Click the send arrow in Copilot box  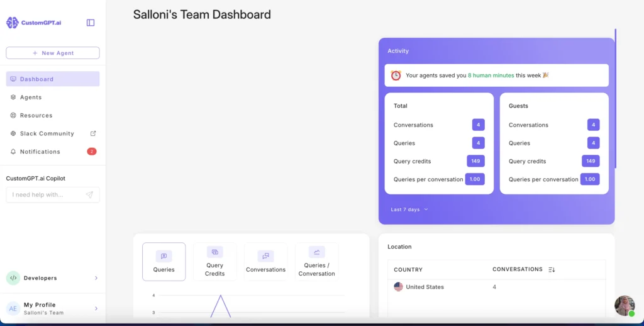click(89, 195)
